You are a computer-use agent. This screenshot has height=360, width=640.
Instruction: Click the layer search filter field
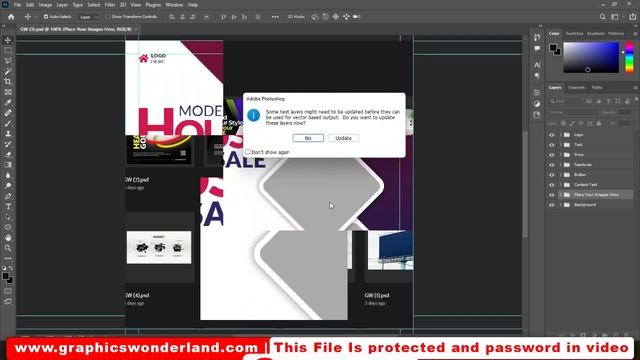[566, 101]
